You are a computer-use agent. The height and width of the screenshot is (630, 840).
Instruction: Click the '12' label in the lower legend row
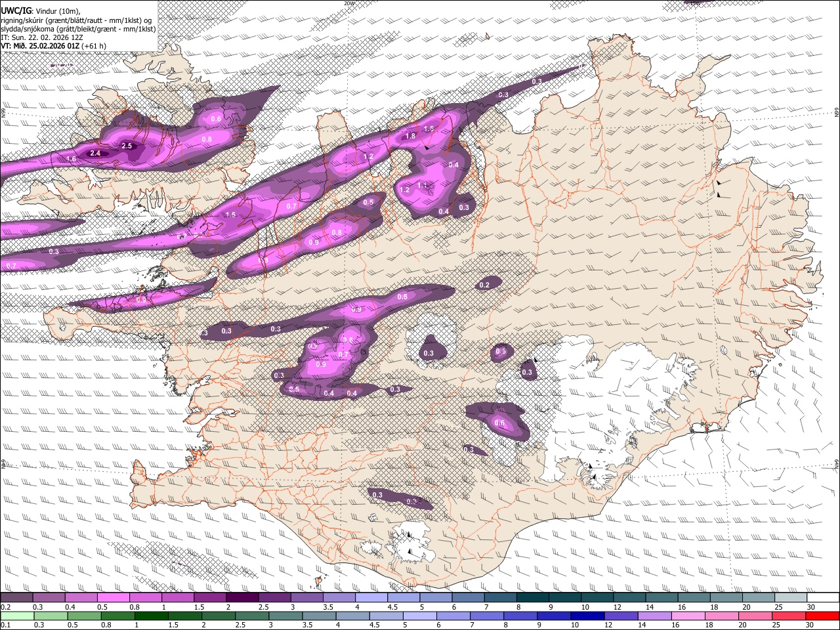pos(608,625)
